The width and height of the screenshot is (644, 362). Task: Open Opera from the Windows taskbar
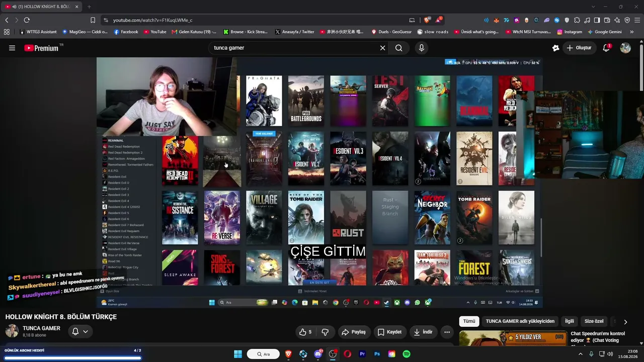click(347, 354)
